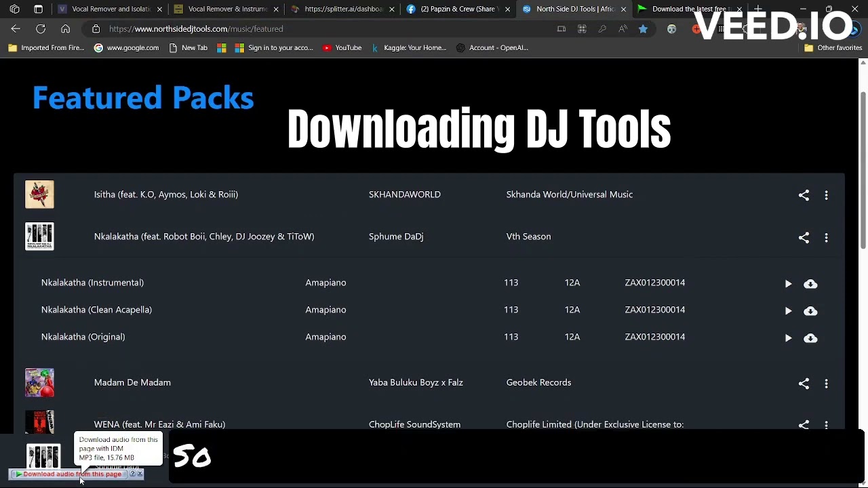Select the ChopLife SoundSystem artist name
The width and height of the screenshot is (868, 488).
coord(414,424)
